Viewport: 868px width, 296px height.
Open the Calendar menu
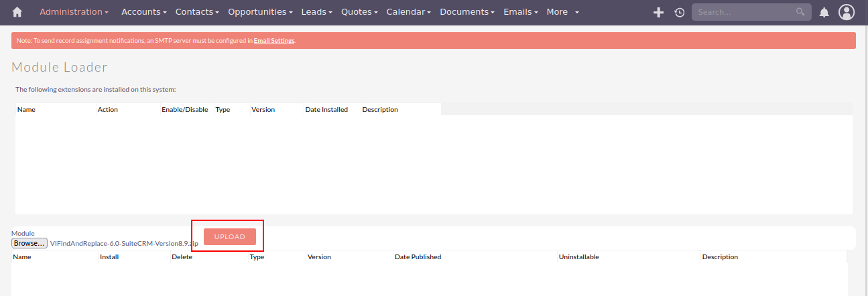tap(408, 12)
